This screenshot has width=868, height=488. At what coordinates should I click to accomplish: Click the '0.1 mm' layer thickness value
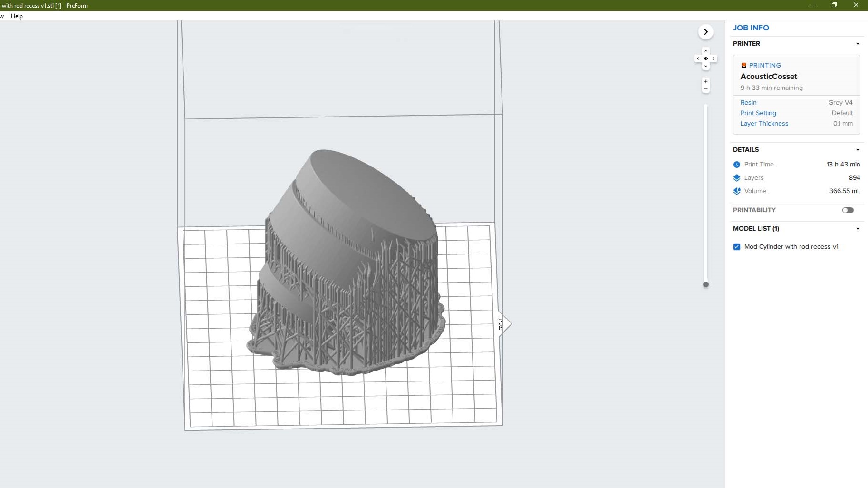coord(843,123)
